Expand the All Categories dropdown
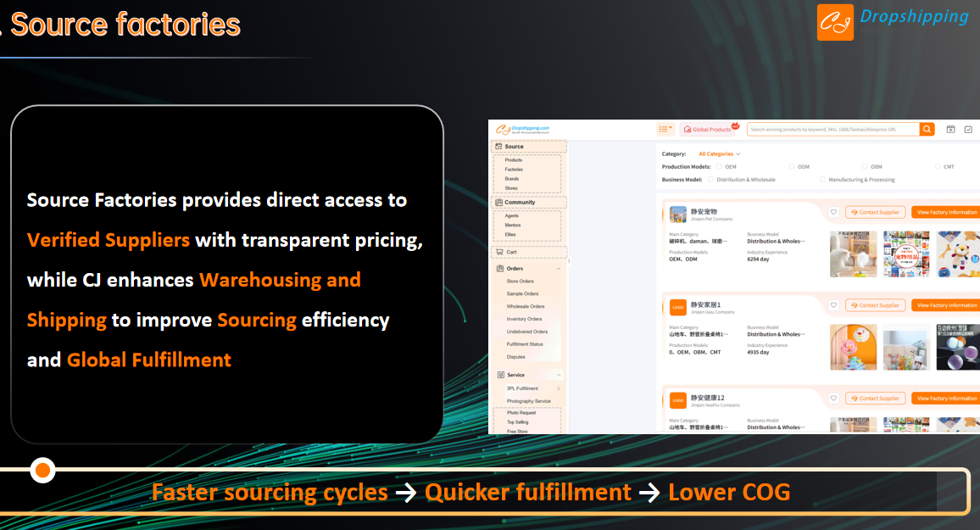The width and height of the screenshot is (980, 530). coord(719,154)
